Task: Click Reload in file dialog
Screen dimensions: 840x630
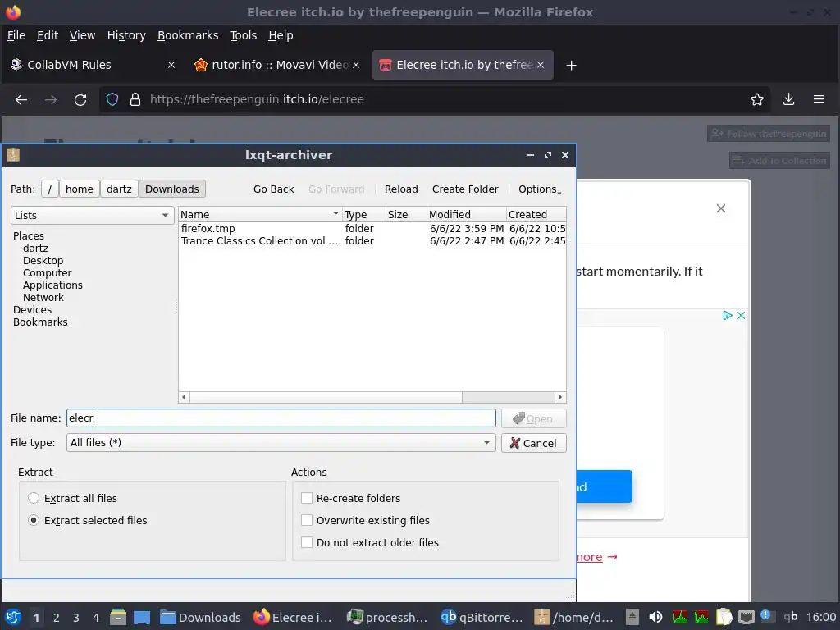Action: [x=401, y=189]
